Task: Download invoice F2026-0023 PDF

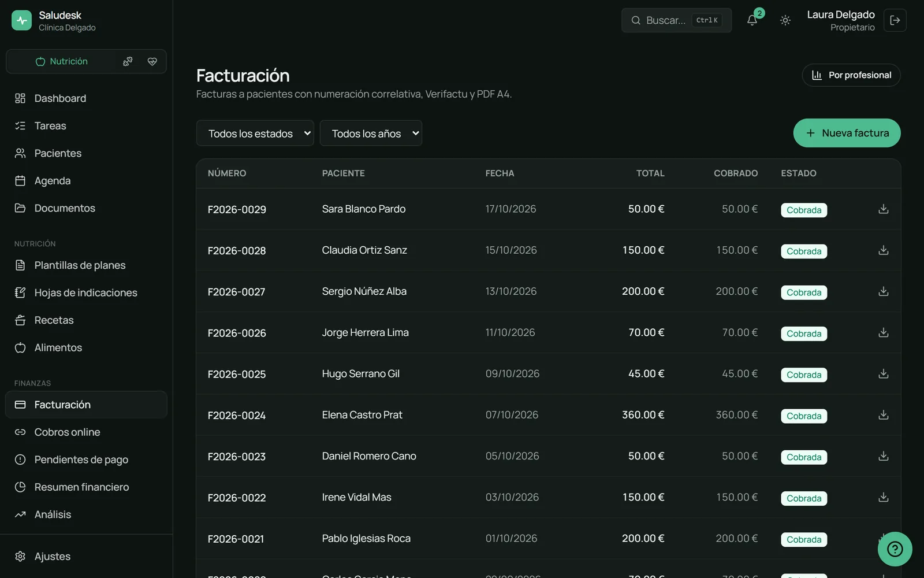Action: [883, 457]
